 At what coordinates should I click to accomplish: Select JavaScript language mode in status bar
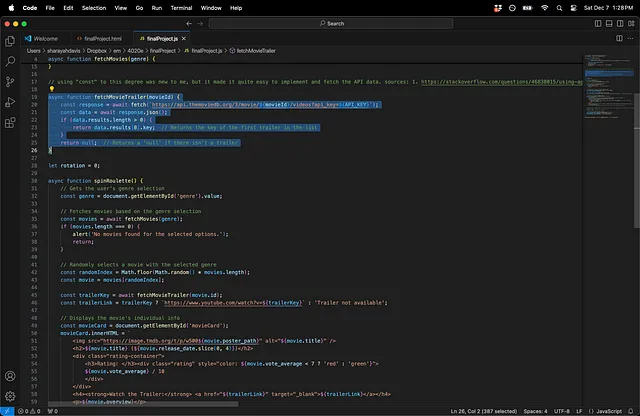pos(608,410)
